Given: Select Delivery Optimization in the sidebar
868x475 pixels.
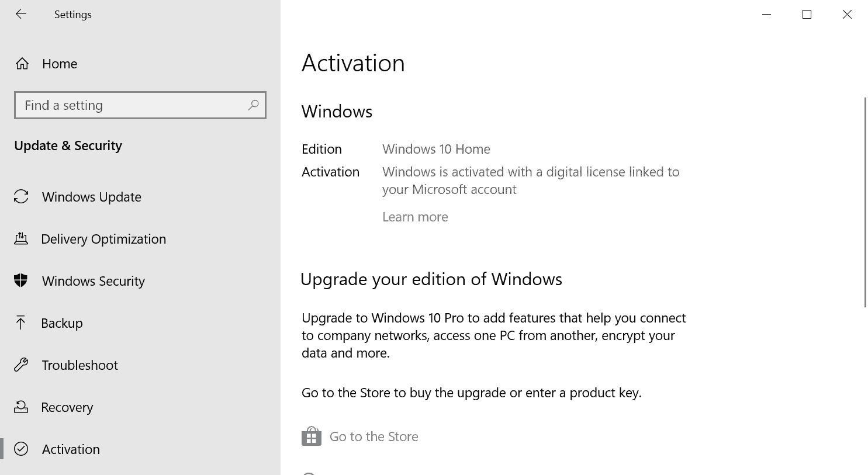Looking at the screenshot, I should coord(103,239).
